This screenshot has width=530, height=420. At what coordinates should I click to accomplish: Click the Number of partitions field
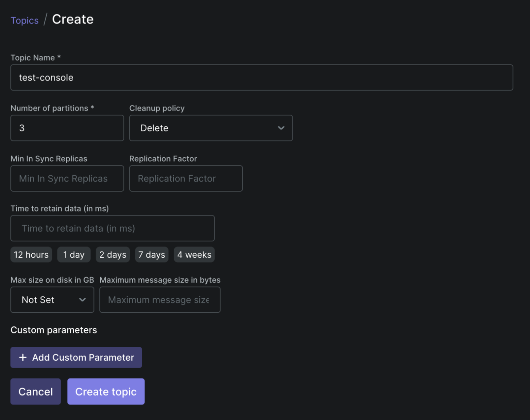pos(67,128)
